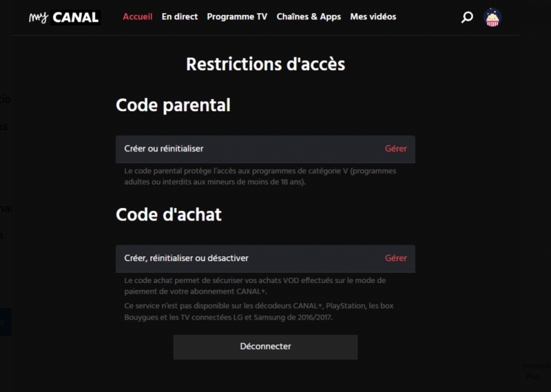The image size is (551, 392).
Task: Click the 'Code parental' heading
Action: pos(173,105)
